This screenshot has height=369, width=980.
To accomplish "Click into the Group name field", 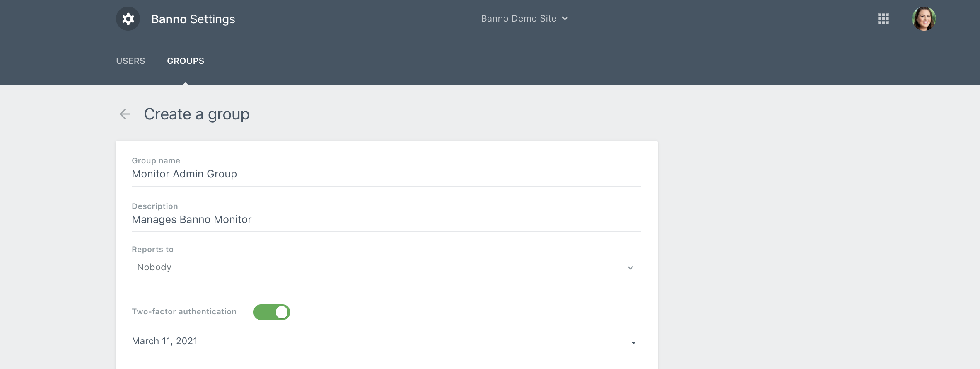I will (x=385, y=174).
